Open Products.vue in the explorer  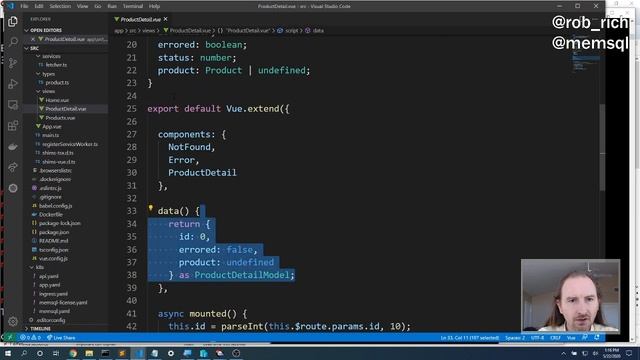[60, 118]
